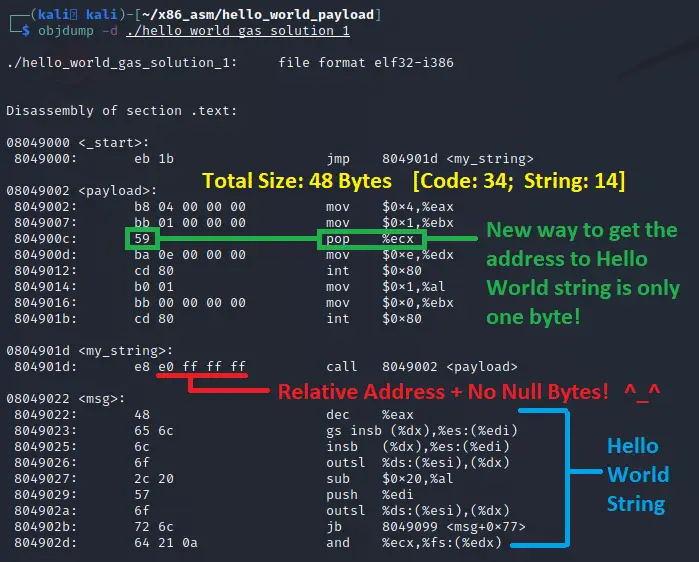The width and height of the screenshot is (699, 562).
Task: Click the 'call 8049002 <payload>' instruction
Action: [422, 367]
